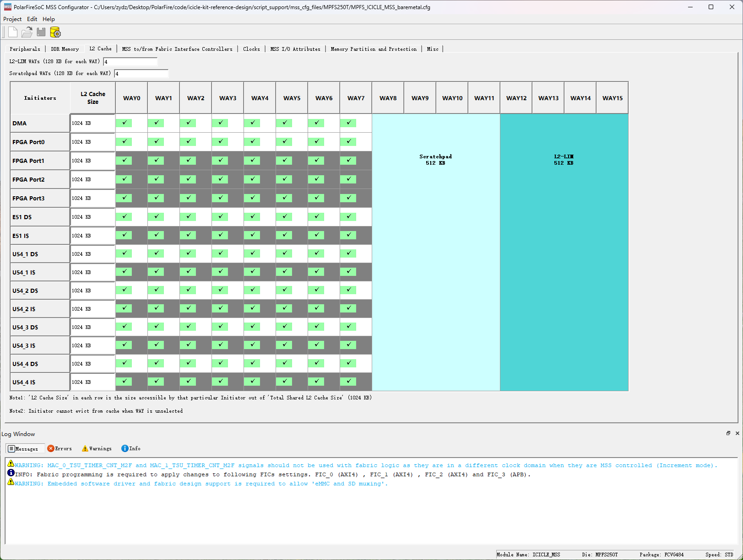Screen dimensions: 743x560
Task: Click the Package FCVG484 status entry
Action: (x=662, y=555)
